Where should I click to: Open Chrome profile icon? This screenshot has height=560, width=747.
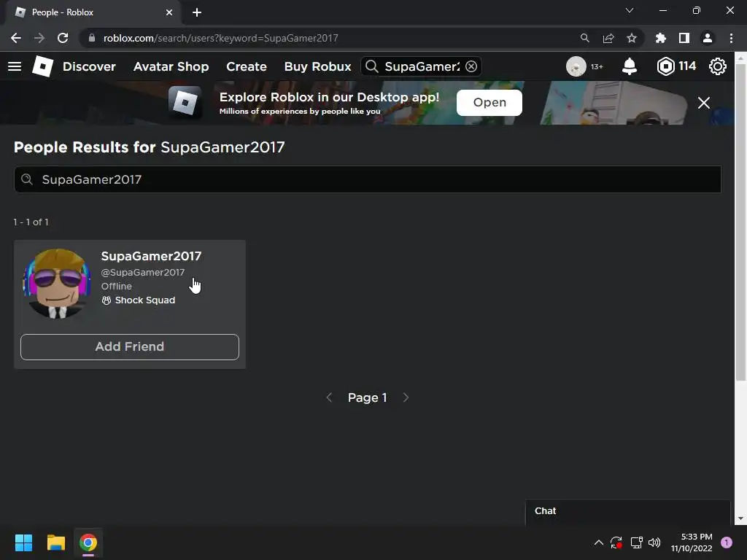(x=708, y=38)
